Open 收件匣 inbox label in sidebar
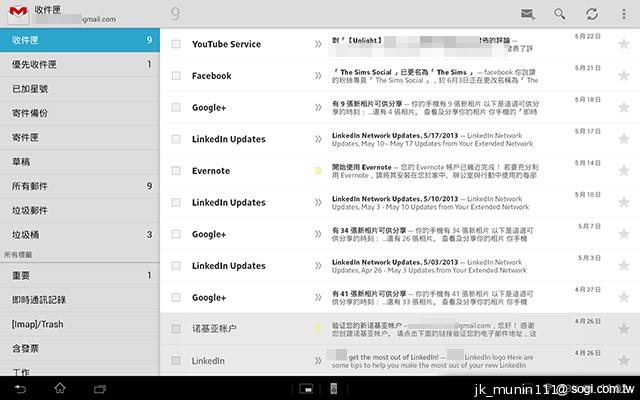The image size is (640, 400). pyautogui.click(x=80, y=40)
